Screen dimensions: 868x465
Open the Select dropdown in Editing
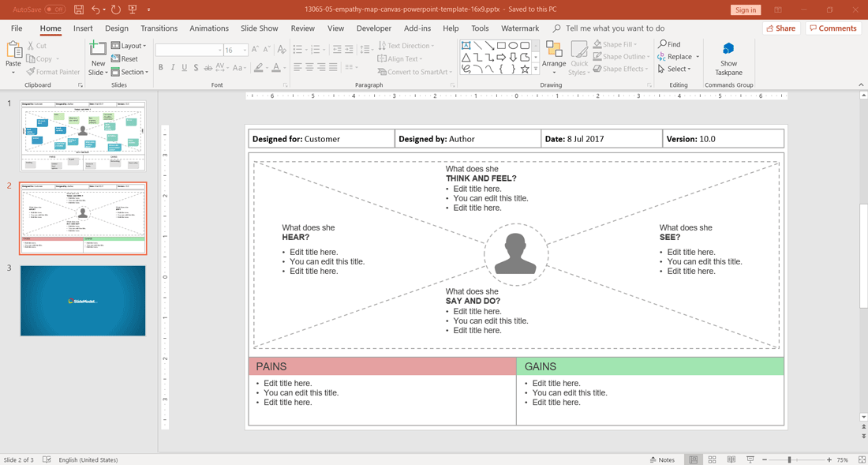pyautogui.click(x=675, y=69)
